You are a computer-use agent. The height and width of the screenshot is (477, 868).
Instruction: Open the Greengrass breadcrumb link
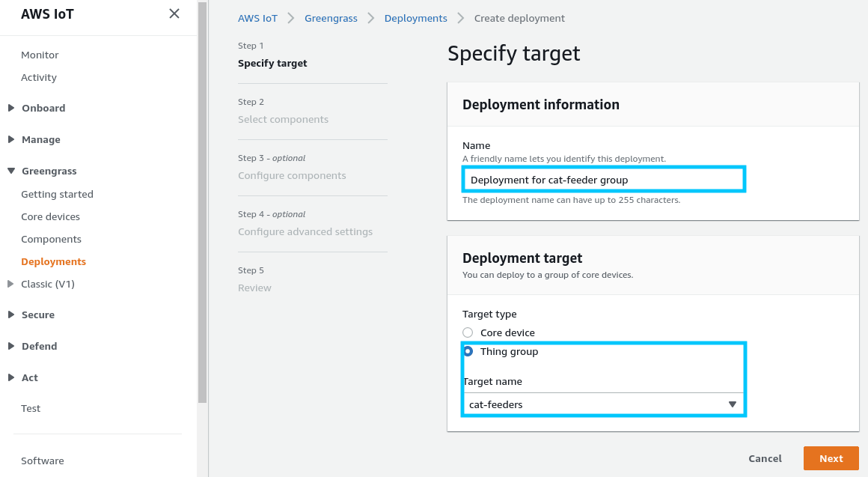331,17
